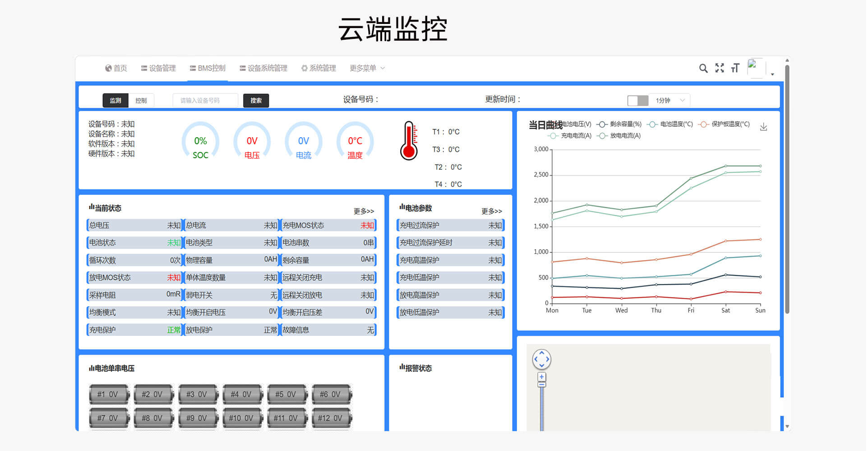
Task: Focus the 请输入设备号码 input field
Action: point(206,101)
